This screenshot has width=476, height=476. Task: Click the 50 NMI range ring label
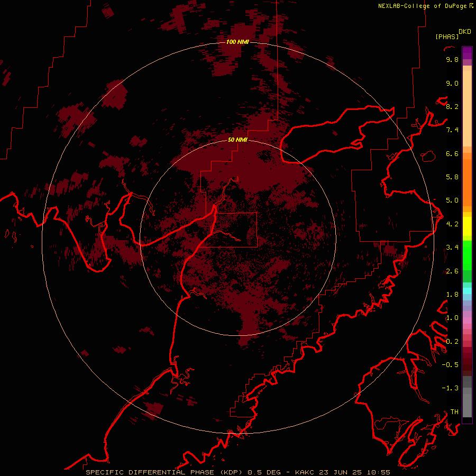point(237,140)
